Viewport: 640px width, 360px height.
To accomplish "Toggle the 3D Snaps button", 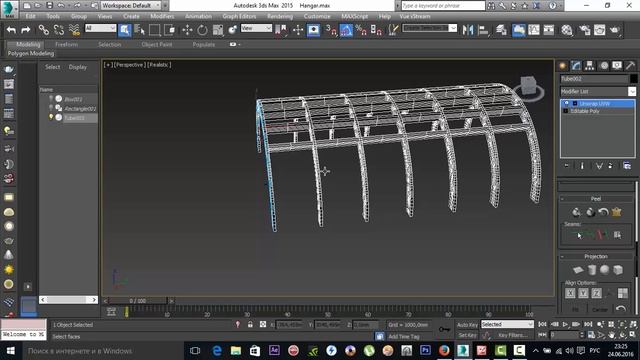I will 331,30.
